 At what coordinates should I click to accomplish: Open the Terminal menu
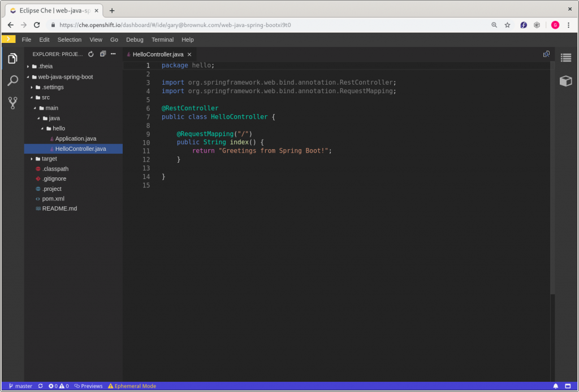[x=162, y=40]
